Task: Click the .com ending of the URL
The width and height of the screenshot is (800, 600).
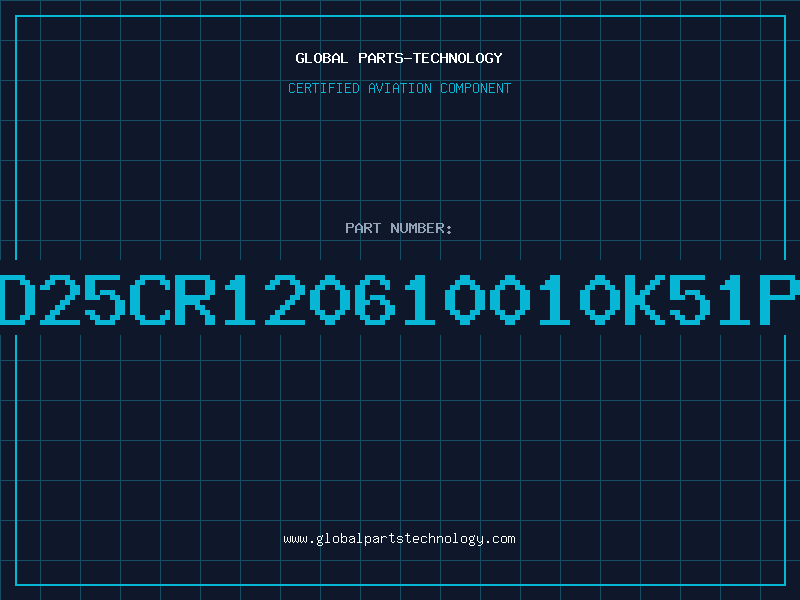Action: pyautogui.click(x=499, y=539)
